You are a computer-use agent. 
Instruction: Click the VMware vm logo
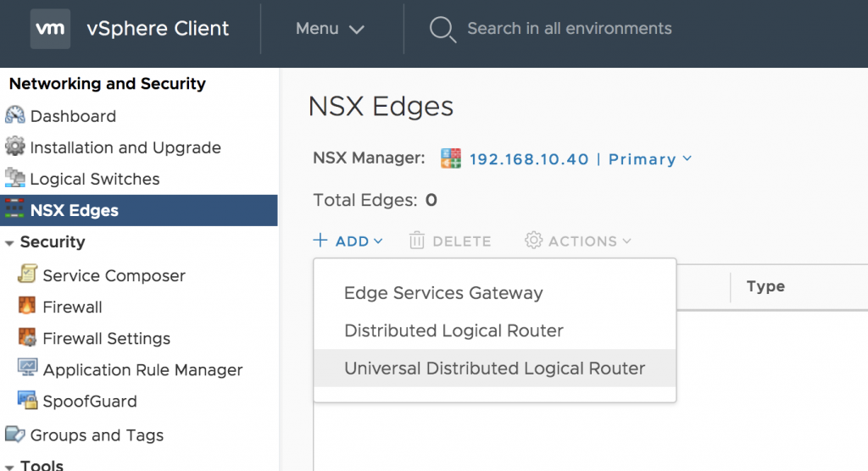pyautogui.click(x=50, y=29)
